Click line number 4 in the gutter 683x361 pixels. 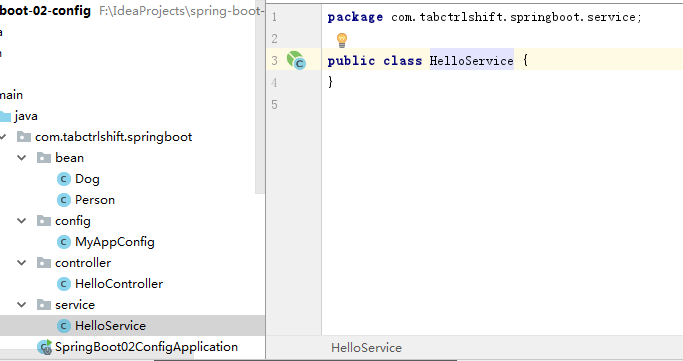click(274, 82)
